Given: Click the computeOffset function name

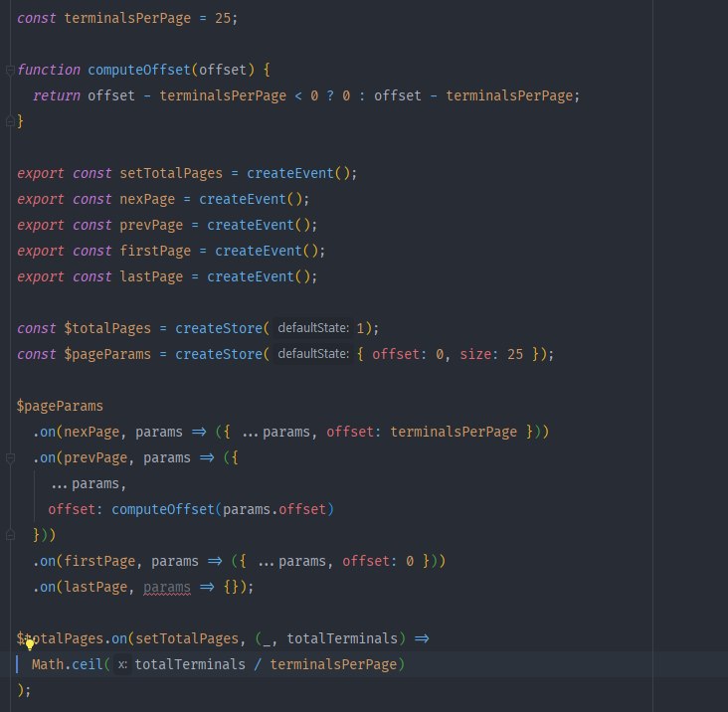Looking at the screenshot, I should pyautogui.click(x=139, y=70).
